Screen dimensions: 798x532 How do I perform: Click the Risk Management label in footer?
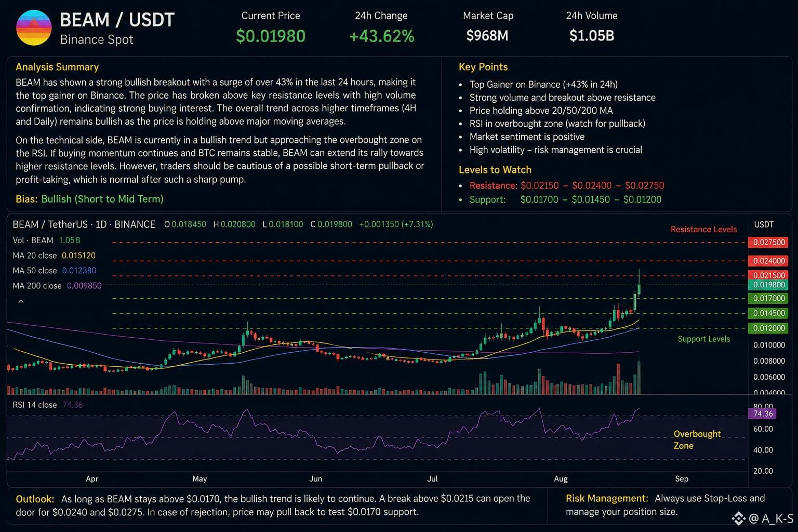coord(607,498)
